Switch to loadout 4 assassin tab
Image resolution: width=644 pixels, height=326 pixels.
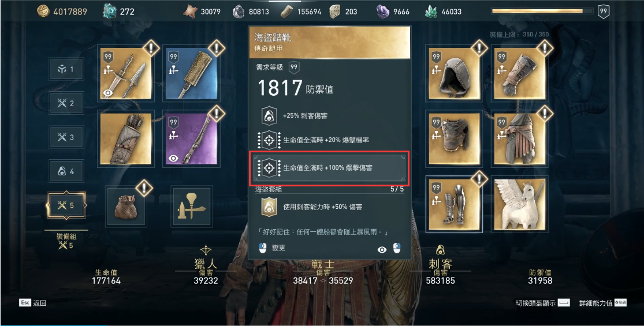[66, 171]
